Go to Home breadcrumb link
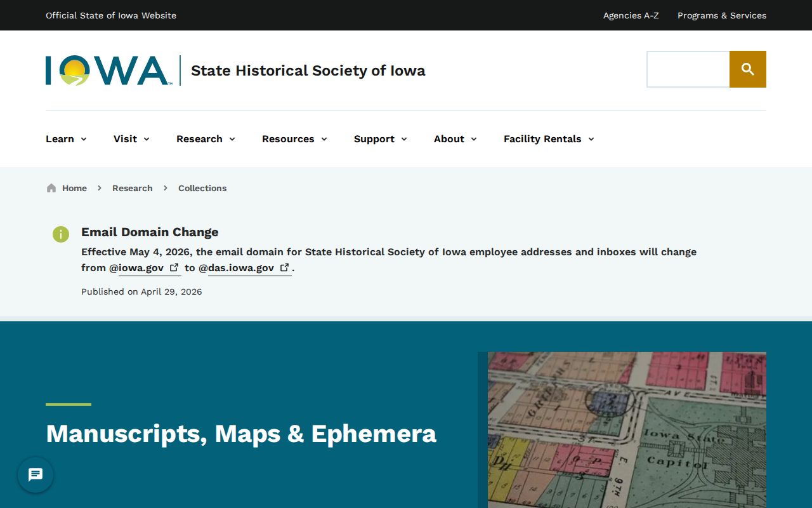812x508 pixels. pos(74,188)
